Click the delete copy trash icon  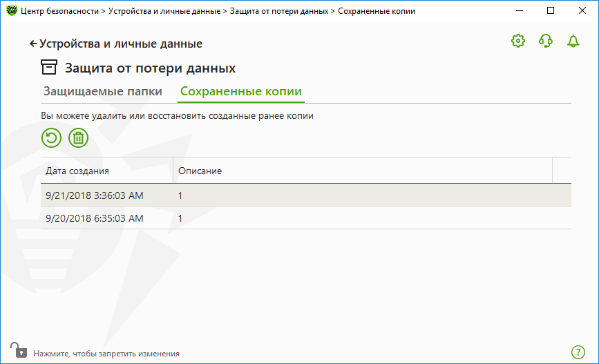point(78,138)
